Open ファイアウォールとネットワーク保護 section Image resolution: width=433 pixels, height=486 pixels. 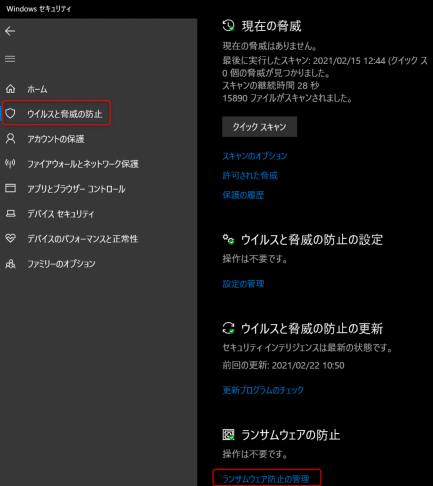[x=83, y=164]
